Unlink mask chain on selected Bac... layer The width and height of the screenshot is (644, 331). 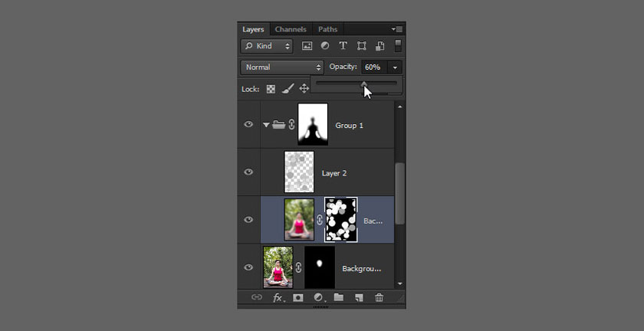pos(320,220)
